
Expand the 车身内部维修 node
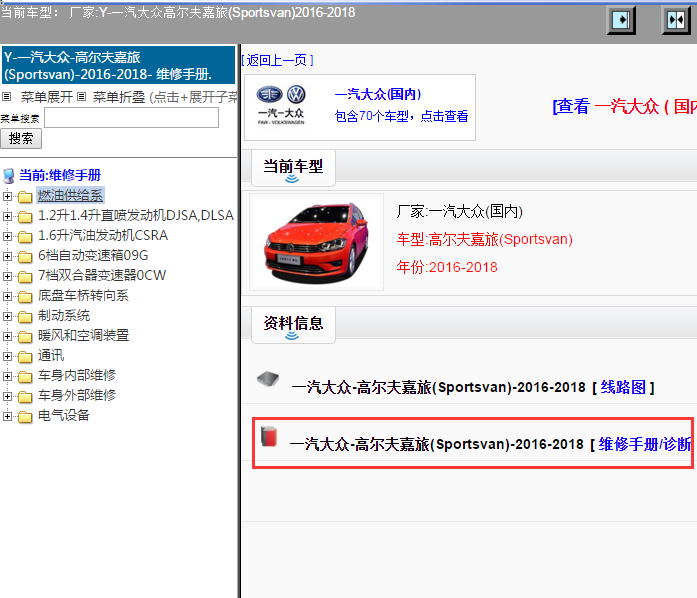tap(7, 376)
